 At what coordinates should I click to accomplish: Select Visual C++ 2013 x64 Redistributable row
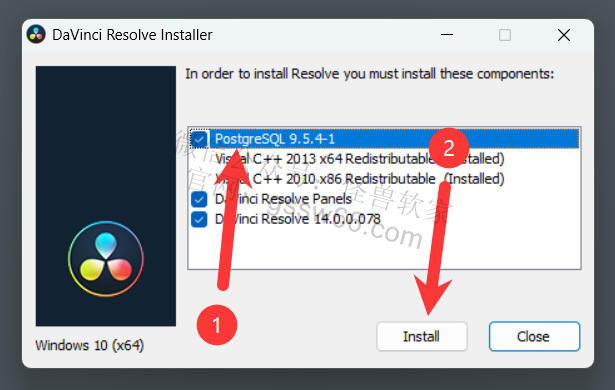359,159
